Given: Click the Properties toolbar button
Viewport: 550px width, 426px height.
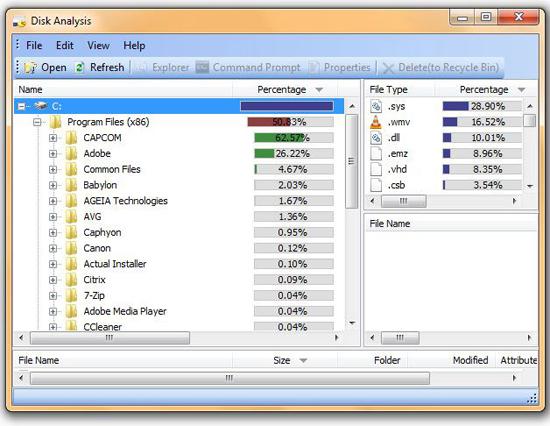Looking at the screenshot, I should pyautogui.click(x=340, y=67).
